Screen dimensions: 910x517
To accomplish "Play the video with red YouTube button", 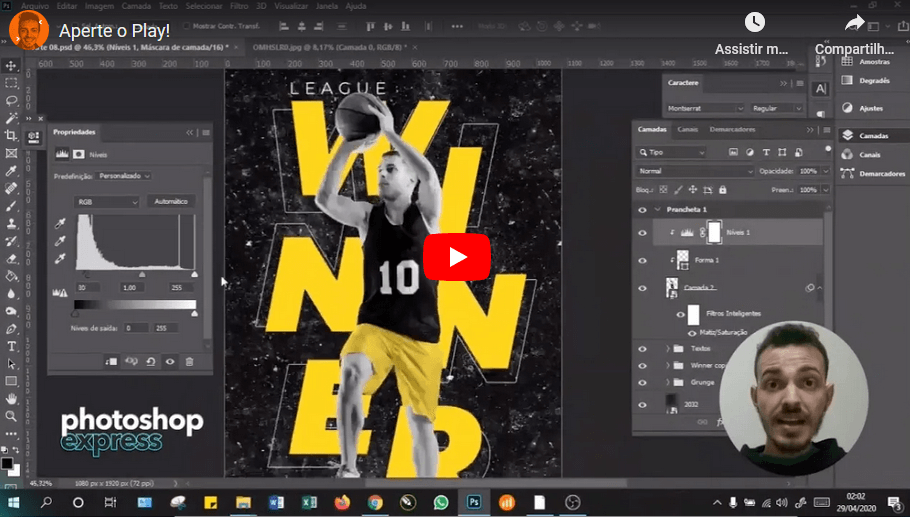I will click(457, 257).
